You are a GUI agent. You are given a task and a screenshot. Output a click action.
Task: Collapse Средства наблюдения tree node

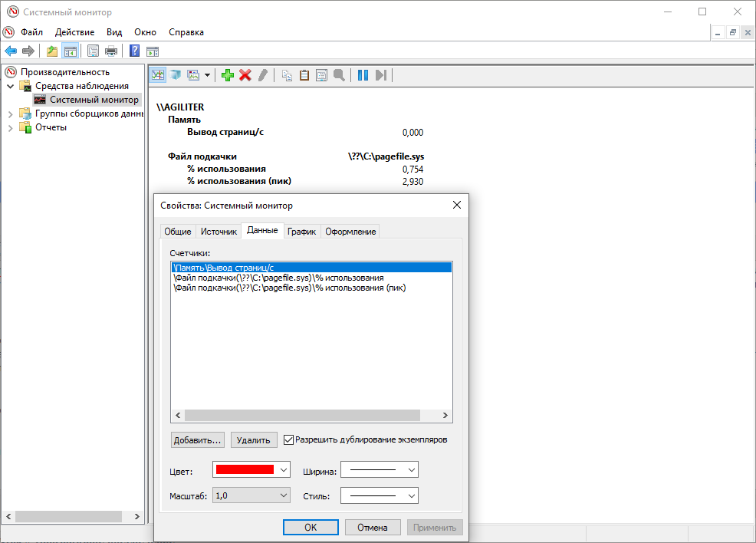click(11, 87)
